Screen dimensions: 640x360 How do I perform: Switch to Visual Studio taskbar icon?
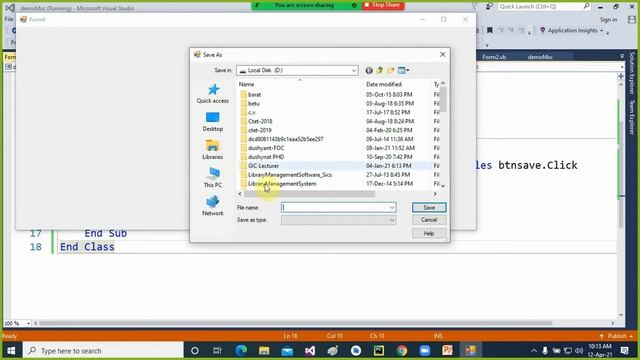[310, 351]
